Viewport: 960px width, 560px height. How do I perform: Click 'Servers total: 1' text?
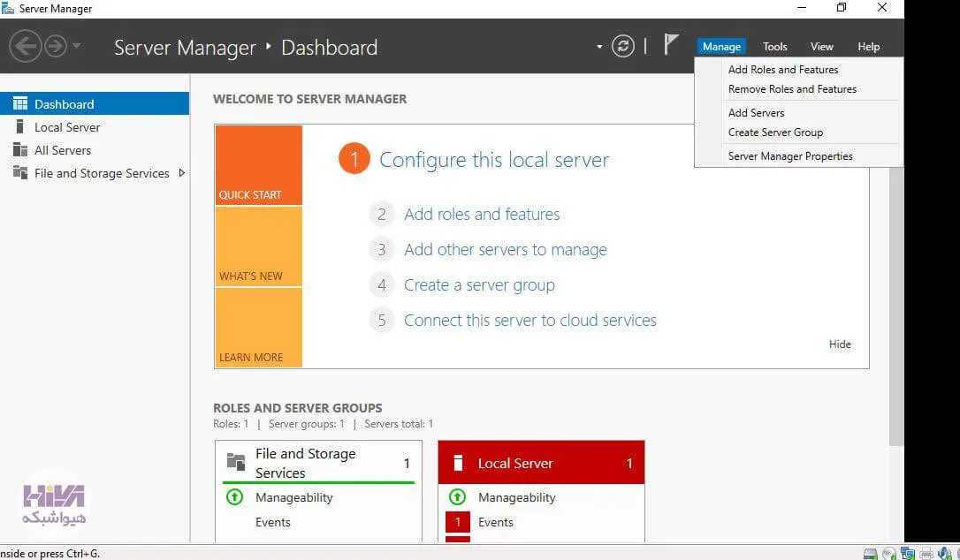(399, 424)
